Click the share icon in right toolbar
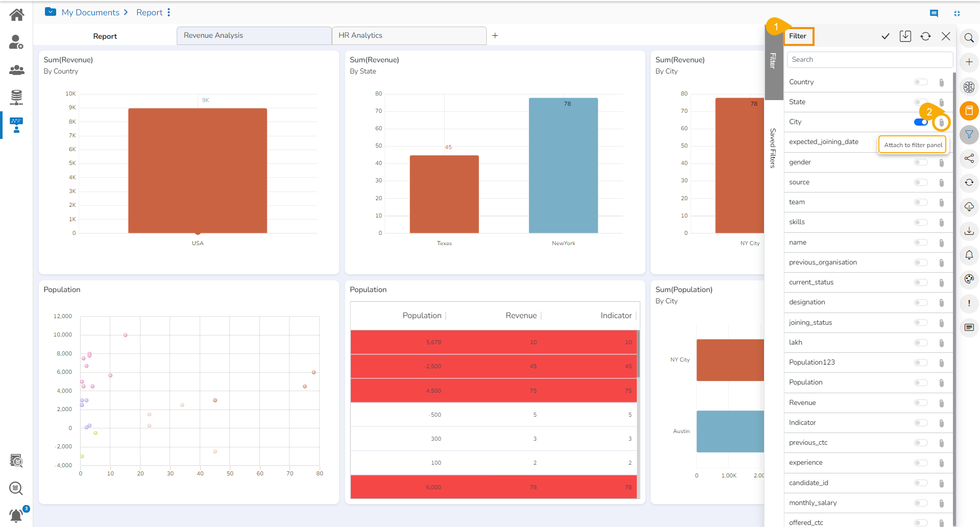The height and width of the screenshot is (527, 980). (x=969, y=158)
